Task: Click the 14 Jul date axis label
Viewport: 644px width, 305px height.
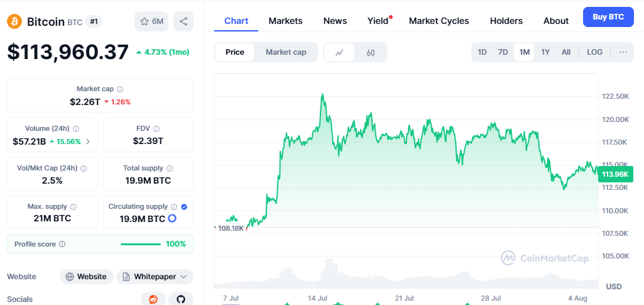Action: 317,298
